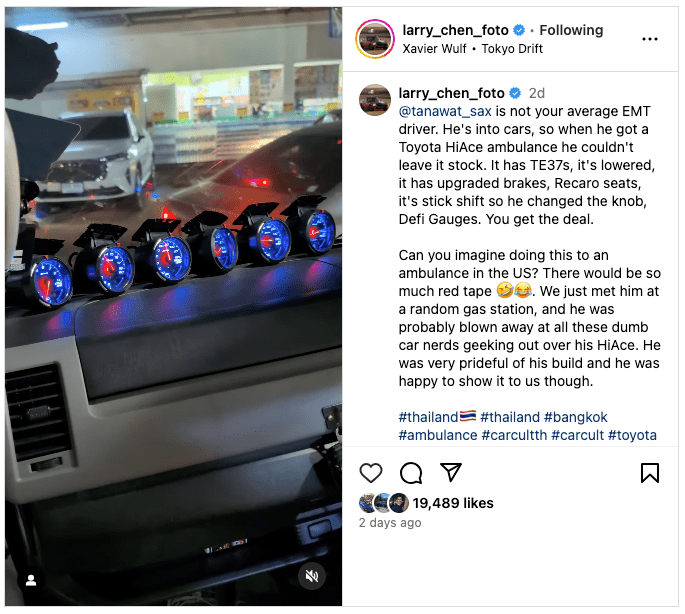The width and height of the screenshot is (685, 614).
Task: View the 19,489 likes list
Action: point(453,503)
